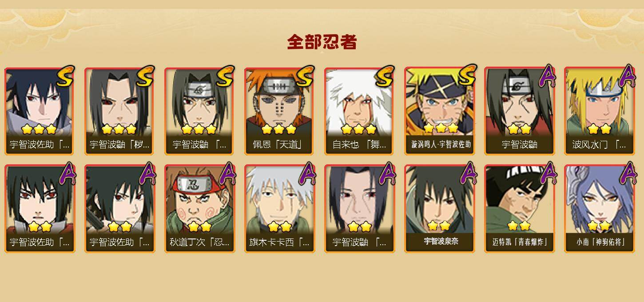
Task: Open the 旗木卡卡西 silver-haired card
Action: [279, 209]
